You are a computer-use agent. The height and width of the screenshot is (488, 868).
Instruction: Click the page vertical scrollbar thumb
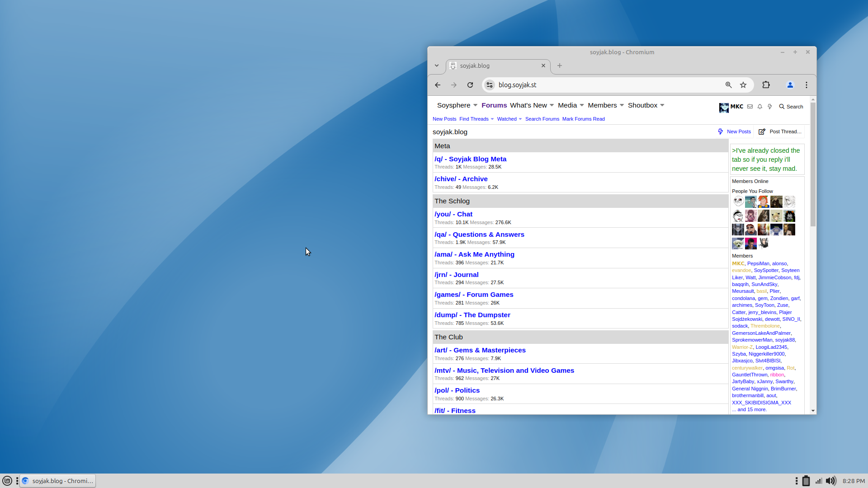click(813, 164)
